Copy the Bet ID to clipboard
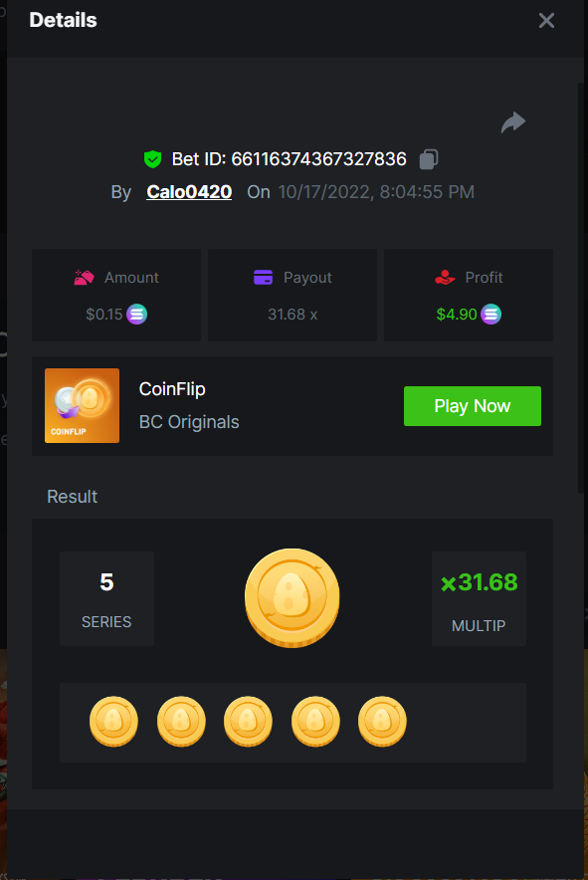The height and width of the screenshot is (880, 588). (x=429, y=159)
